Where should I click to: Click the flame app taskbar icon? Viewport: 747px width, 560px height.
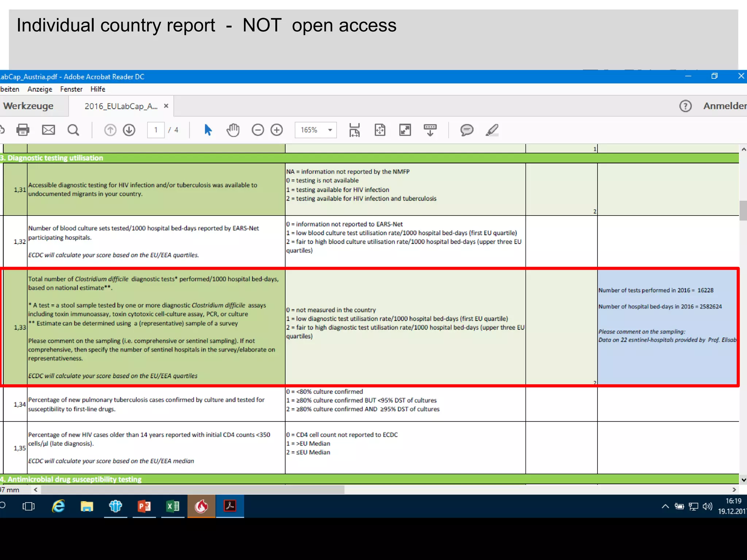click(201, 506)
